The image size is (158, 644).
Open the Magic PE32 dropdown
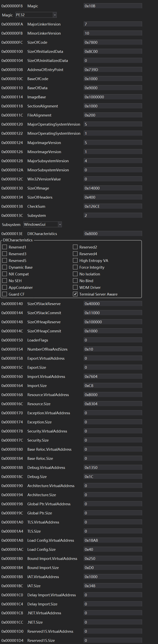[x=55, y=15]
